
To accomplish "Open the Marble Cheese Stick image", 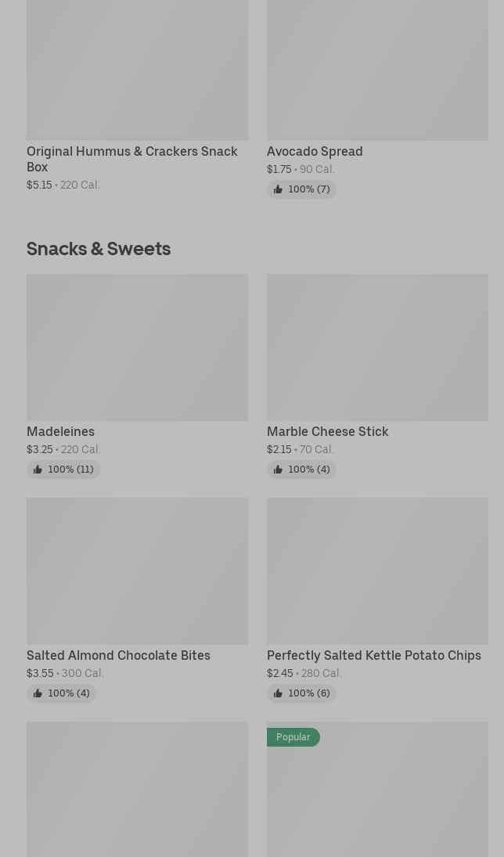I will click(377, 347).
